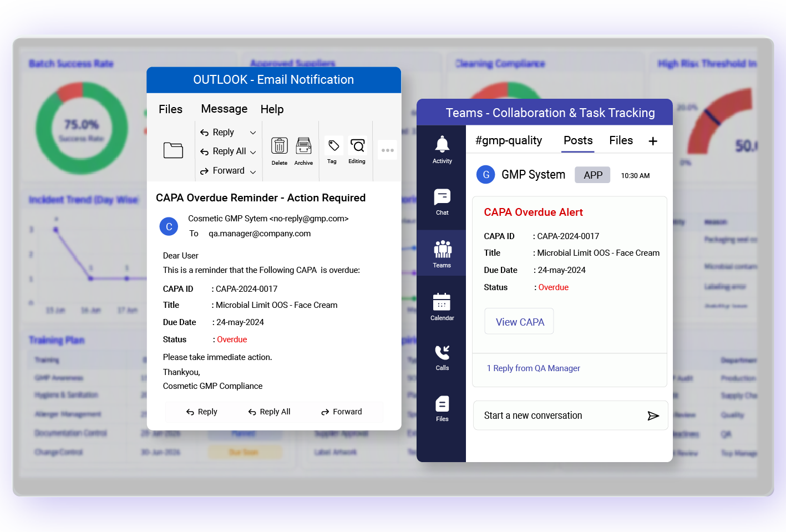Open the more options ellipsis in Outlook ribbon
This screenshot has height=532, width=786.
[x=388, y=150]
